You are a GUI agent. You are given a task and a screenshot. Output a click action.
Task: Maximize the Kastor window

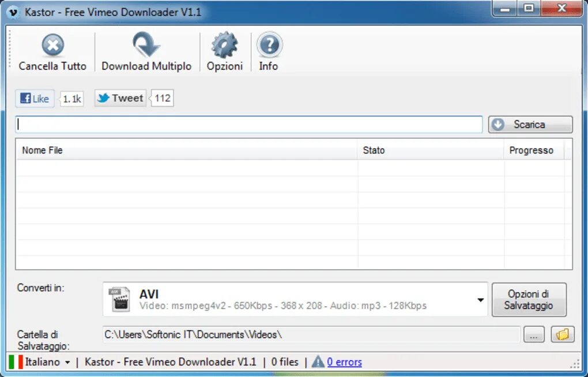(529, 8)
